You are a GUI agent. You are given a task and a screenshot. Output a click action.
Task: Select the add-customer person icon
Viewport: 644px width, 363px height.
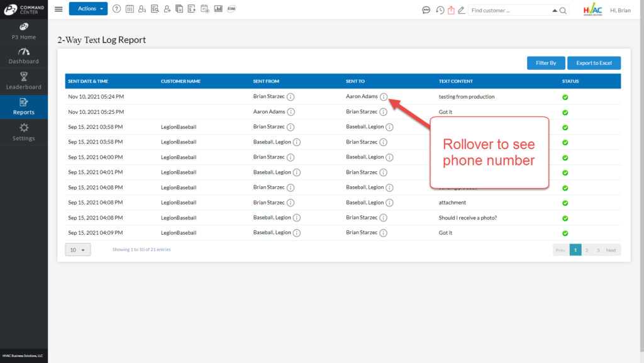tap(167, 8)
